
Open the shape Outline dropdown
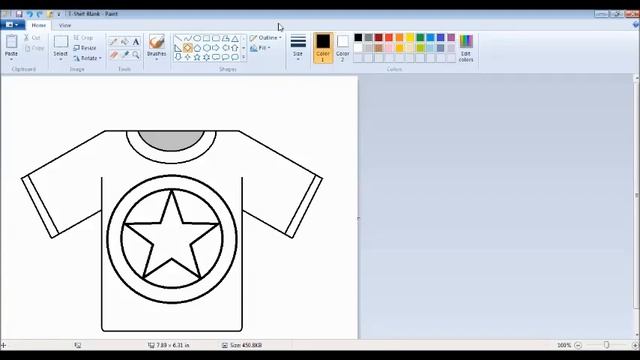[266, 38]
